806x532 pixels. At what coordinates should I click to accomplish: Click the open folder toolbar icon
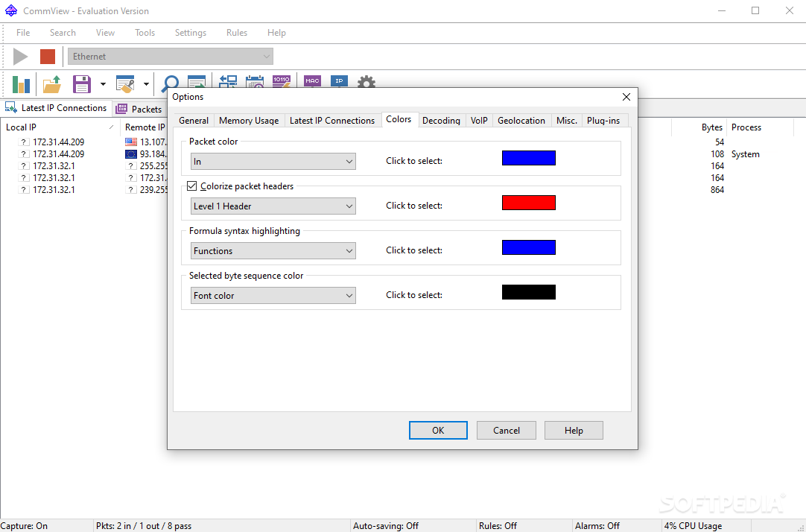(52, 84)
